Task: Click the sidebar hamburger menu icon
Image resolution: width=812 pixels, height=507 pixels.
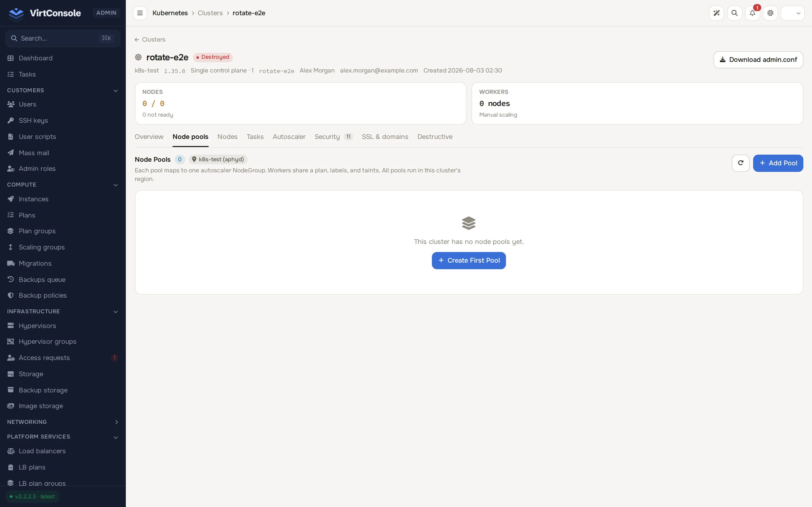Action: (x=140, y=13)
